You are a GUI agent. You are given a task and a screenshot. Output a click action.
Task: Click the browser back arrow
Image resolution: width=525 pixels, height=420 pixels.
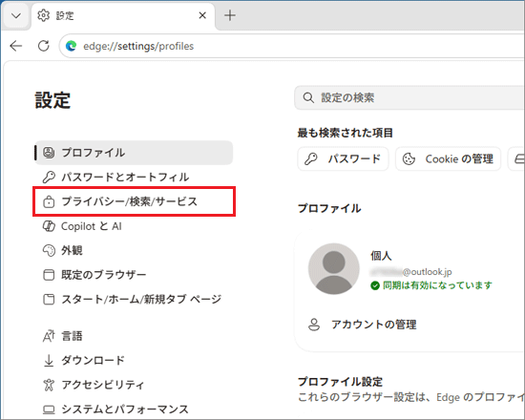pos(15,46)
